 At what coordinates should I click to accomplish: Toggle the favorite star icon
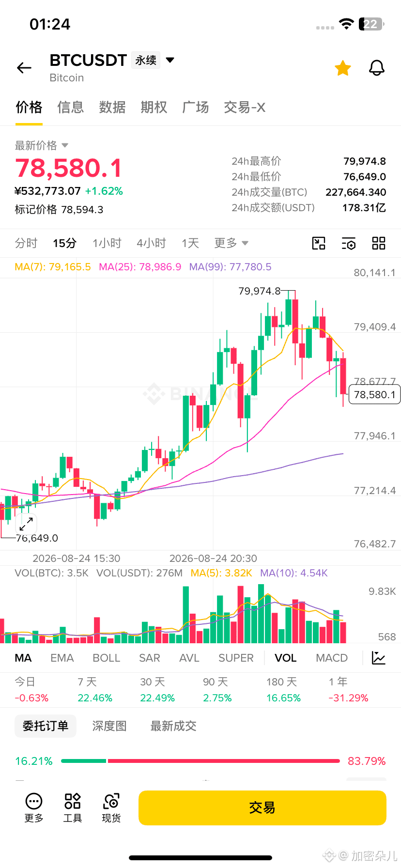tap(343, 68)
